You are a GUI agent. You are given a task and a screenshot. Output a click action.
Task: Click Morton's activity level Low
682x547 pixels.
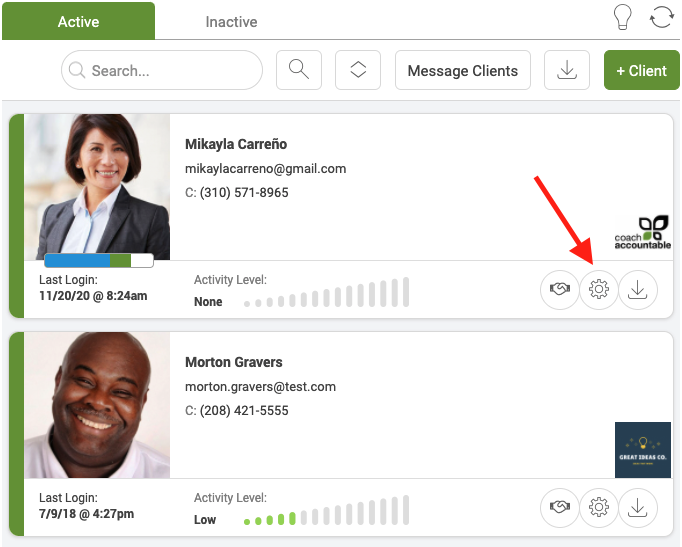(x=205, y=520)
